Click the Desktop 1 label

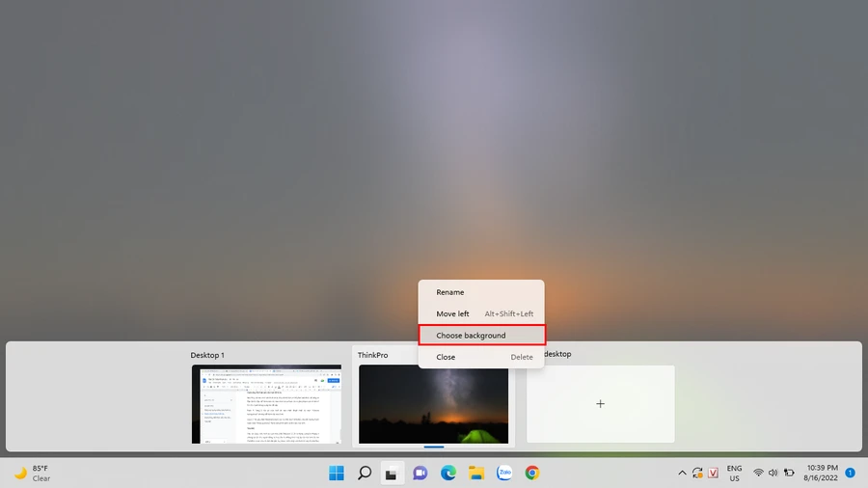[x=207, y=355]
